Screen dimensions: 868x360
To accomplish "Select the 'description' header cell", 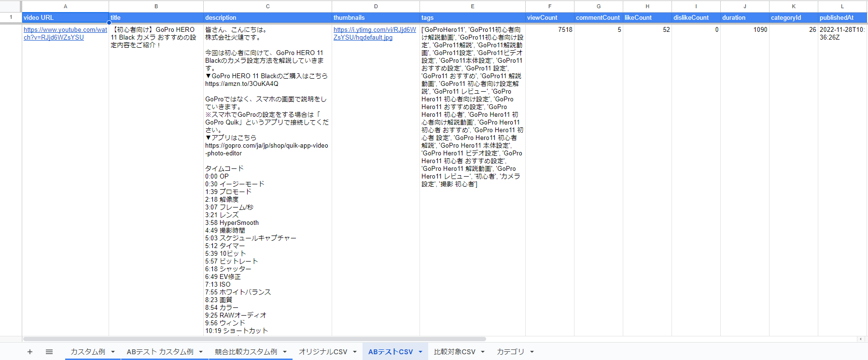I will 267,17.
